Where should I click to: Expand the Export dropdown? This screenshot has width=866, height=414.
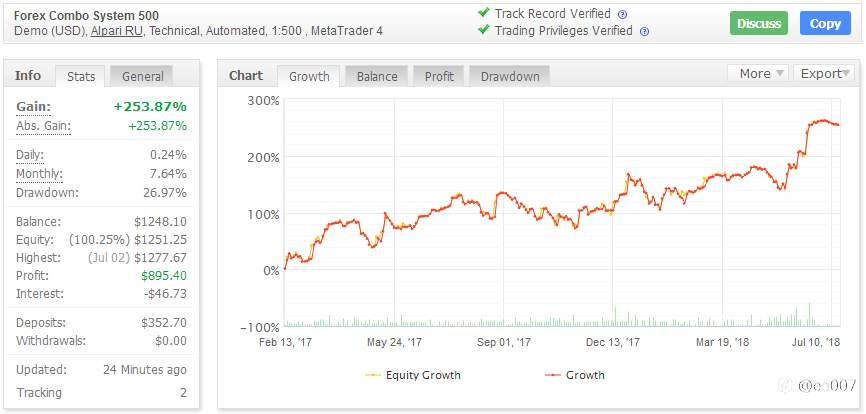[826, 73]
